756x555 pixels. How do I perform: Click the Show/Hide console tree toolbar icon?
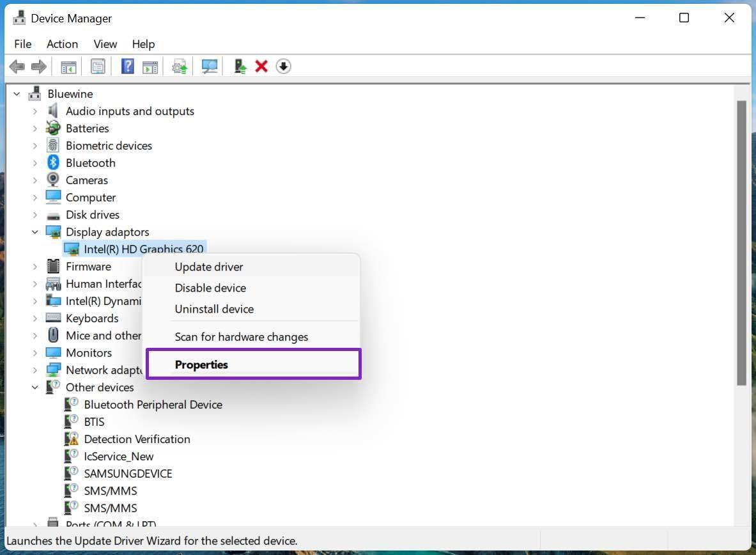click(68, 66)
